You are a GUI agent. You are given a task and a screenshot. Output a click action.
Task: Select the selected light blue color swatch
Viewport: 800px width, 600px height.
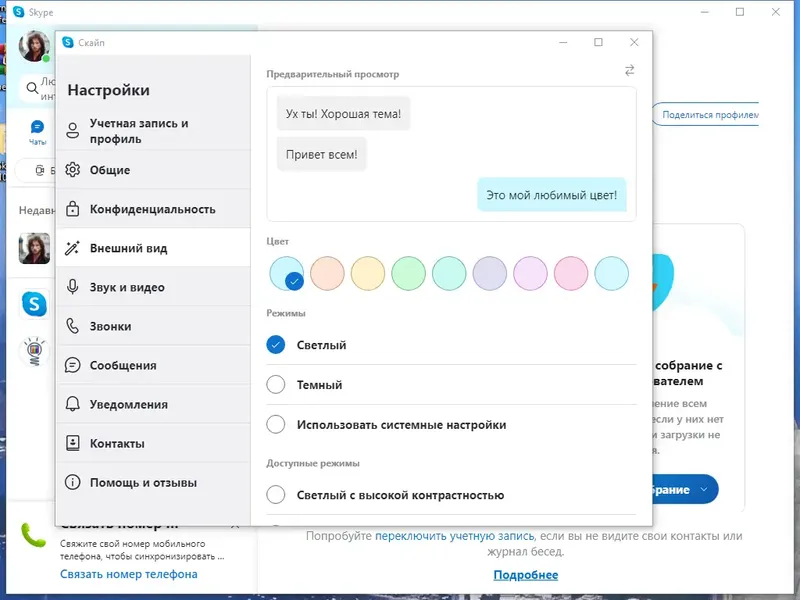(287, 273)
